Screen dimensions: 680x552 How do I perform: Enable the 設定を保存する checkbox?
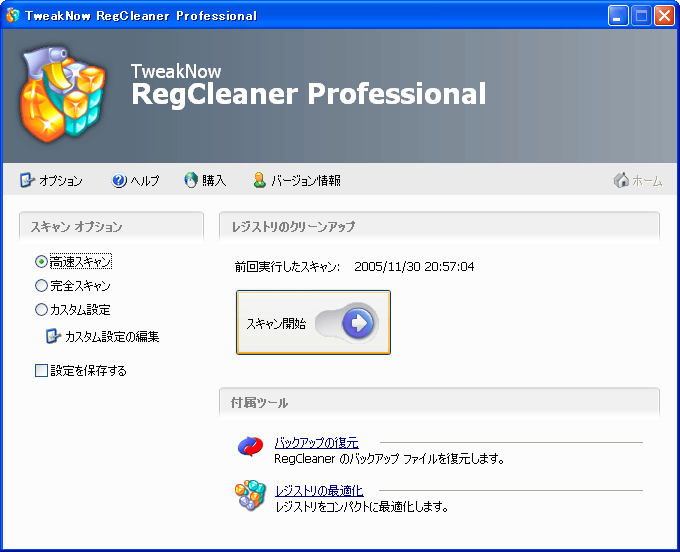(x=41, y=370)
